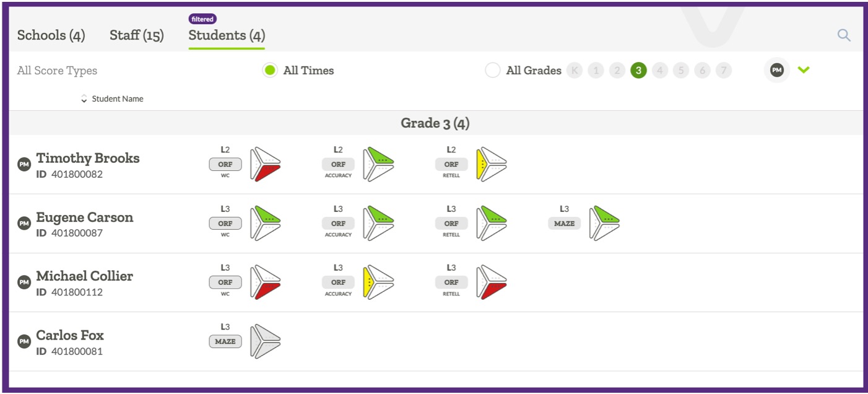868x394 pixels.
Task: Select the All Times radio button
Action: 269,70
